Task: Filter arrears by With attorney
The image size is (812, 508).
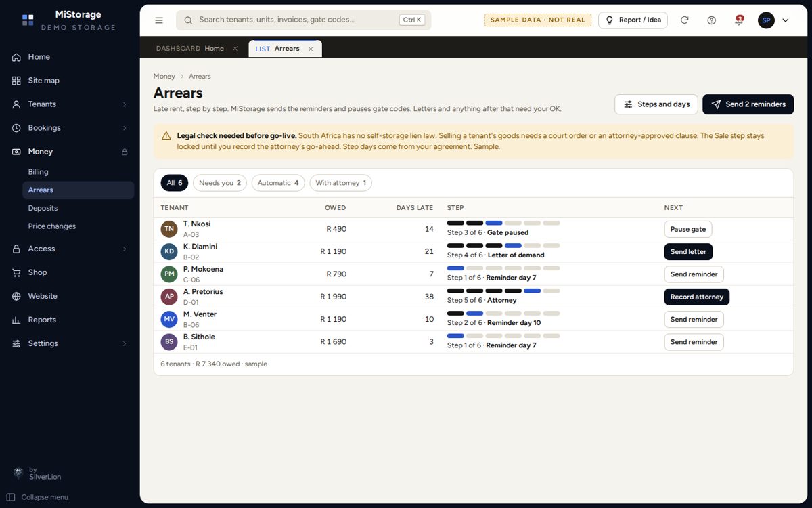Action: 341,183
